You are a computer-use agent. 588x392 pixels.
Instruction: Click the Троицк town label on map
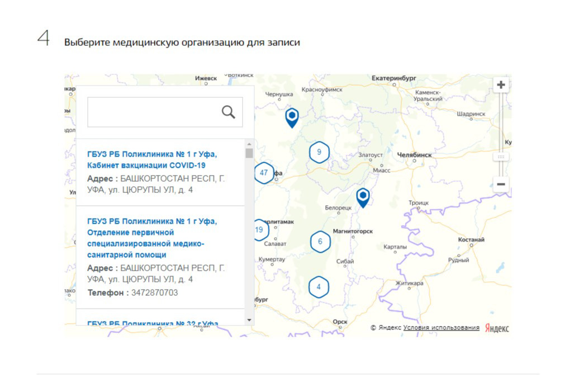point(419,202)
